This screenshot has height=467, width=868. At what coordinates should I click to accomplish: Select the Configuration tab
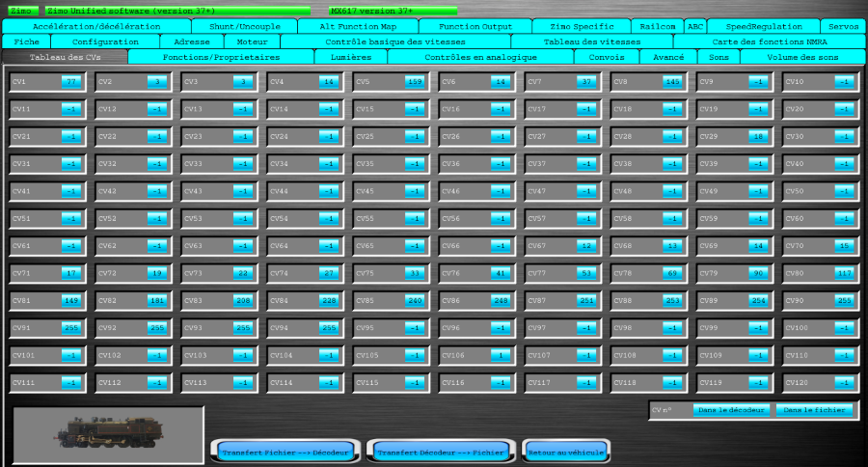(x=105, y=41)
